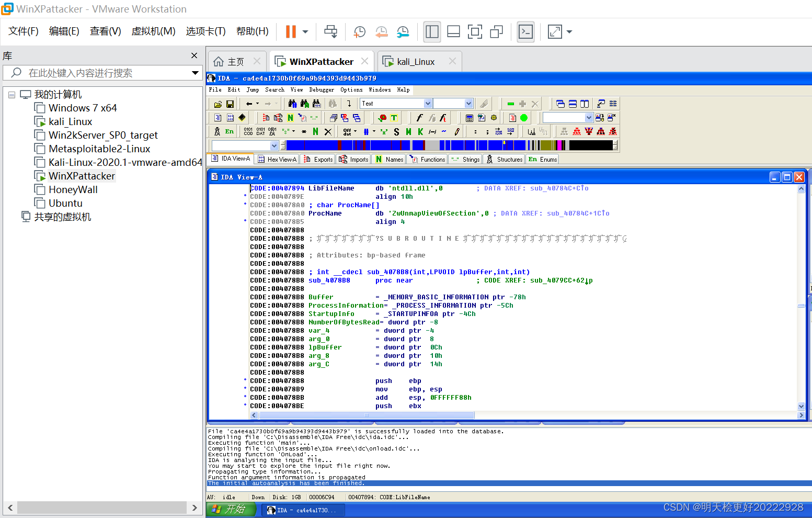Switch to the Hex View-A tab

277,159
